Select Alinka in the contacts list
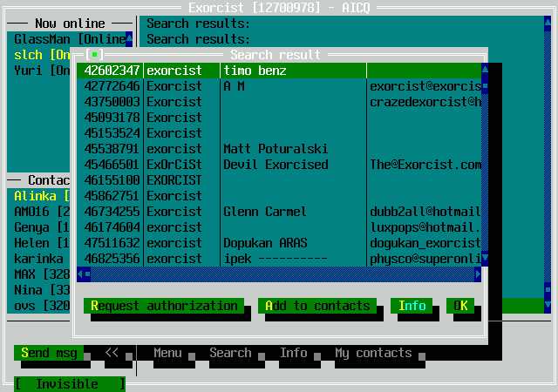 (38, 196)
